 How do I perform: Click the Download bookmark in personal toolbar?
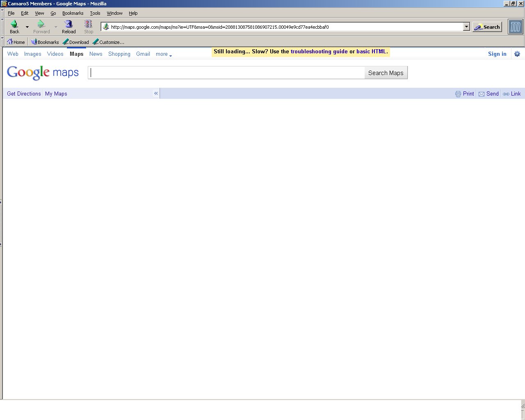click(x=76, y=42)
